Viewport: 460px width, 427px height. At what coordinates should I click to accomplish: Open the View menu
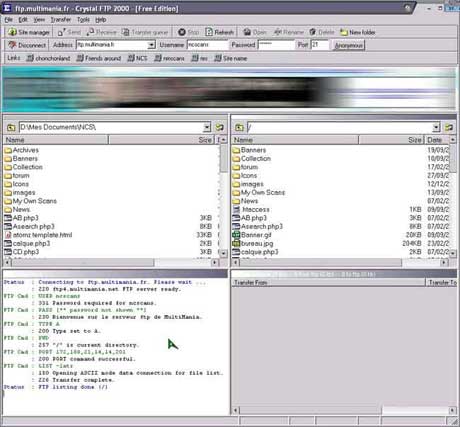39,20
